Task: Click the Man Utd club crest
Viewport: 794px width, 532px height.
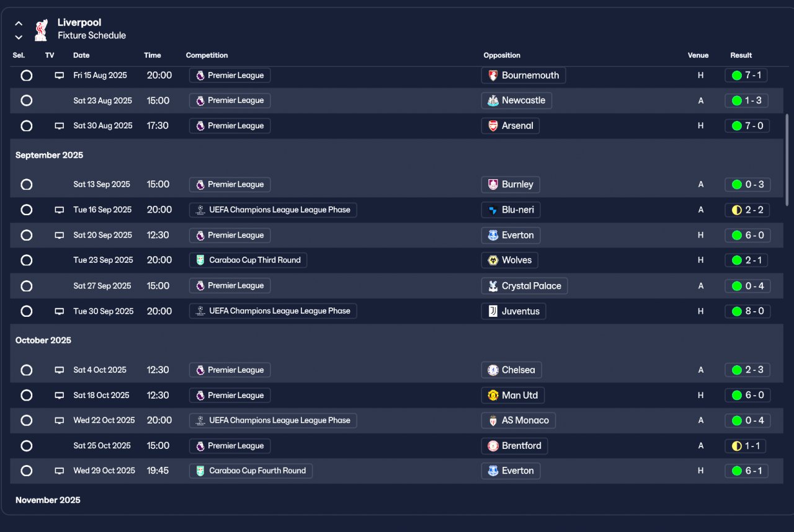Action: 493,396
